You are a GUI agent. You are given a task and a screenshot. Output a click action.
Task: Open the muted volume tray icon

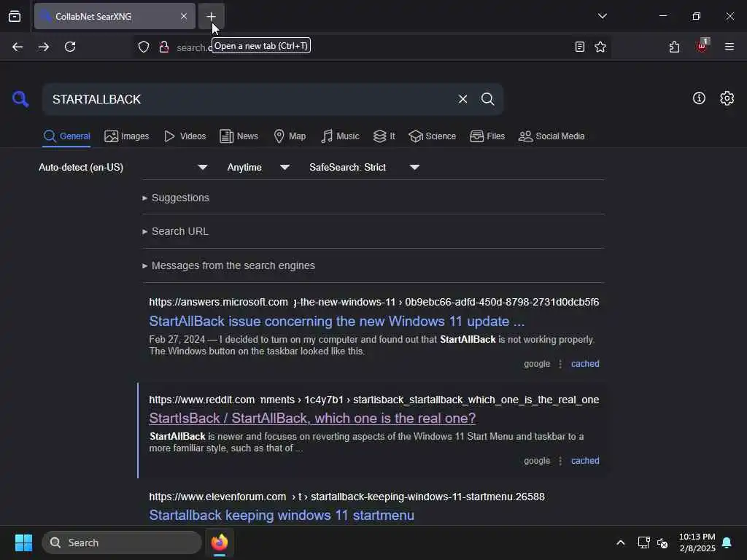662,542
